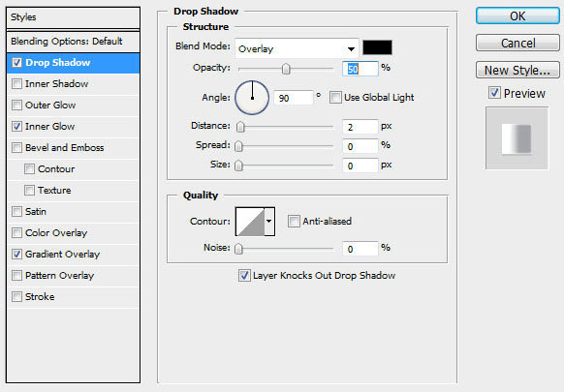This screenshot has width=564, height=392.
Task: Toggle the Drop Shadow checkbox
Action: coord(16,63)
